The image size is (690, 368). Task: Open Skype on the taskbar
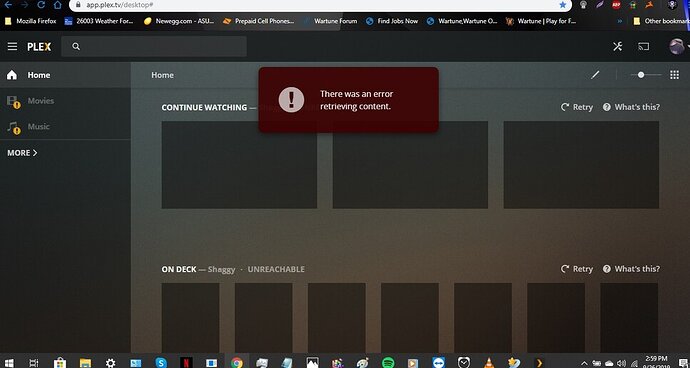tap(161, 363)
